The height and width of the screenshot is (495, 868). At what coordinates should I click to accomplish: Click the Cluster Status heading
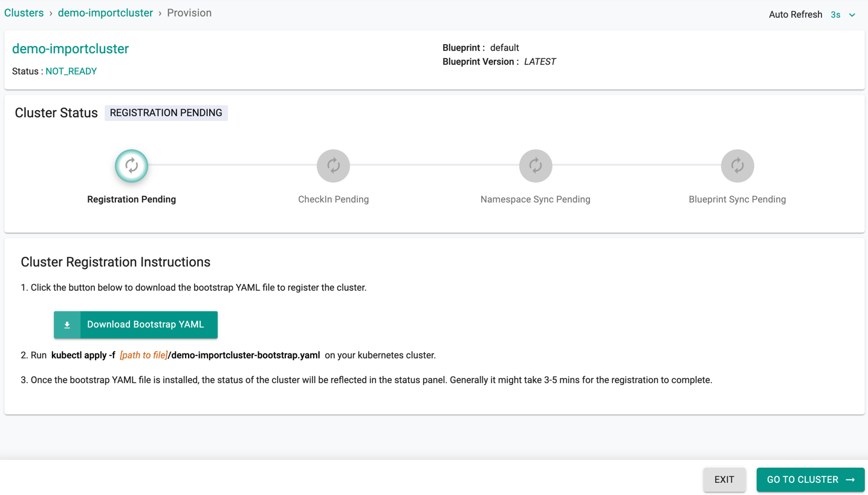tap(56, 113)
